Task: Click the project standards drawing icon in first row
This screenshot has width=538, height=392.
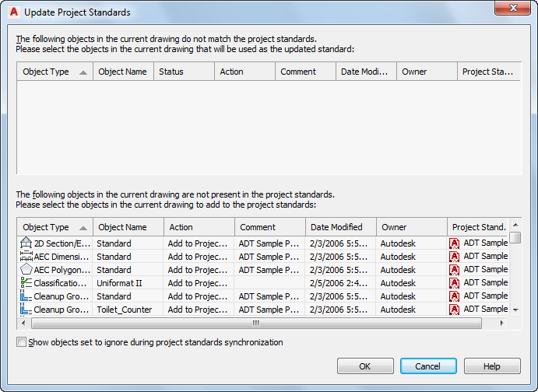Action: (x=455, y=243)
